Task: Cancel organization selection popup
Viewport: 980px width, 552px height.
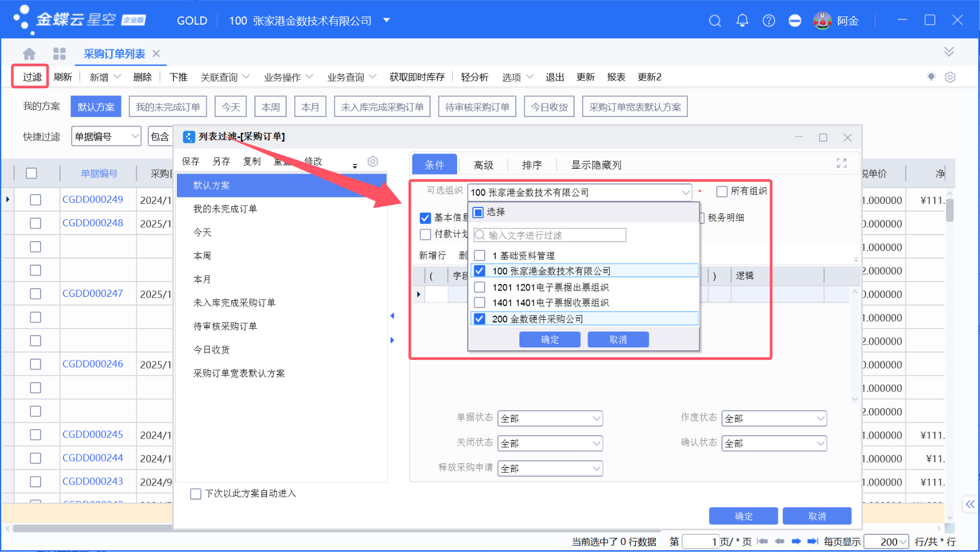Action: [x=618, y=340]
